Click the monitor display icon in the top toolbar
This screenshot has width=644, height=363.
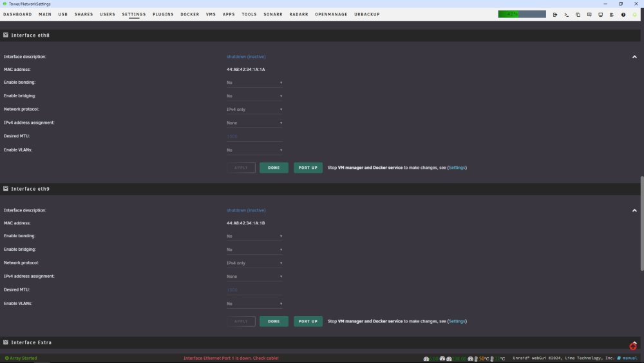pos(600,14)
